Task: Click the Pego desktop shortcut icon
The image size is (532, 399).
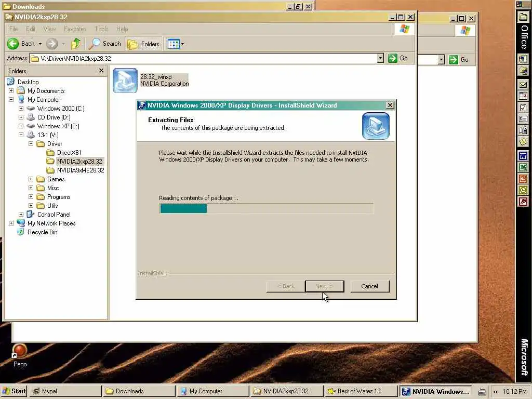Action: coord(20,351)
